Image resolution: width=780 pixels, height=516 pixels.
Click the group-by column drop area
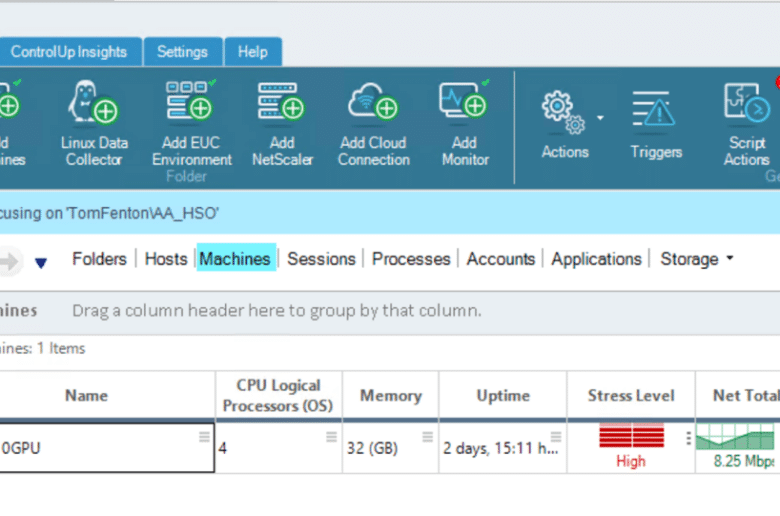click(x=277, y=310)
